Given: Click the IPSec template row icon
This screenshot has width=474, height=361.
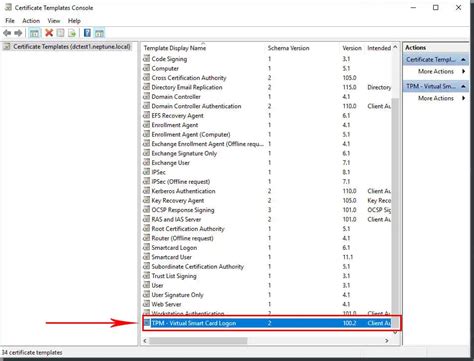Looking at the screenshot, I should coord(146,172).
